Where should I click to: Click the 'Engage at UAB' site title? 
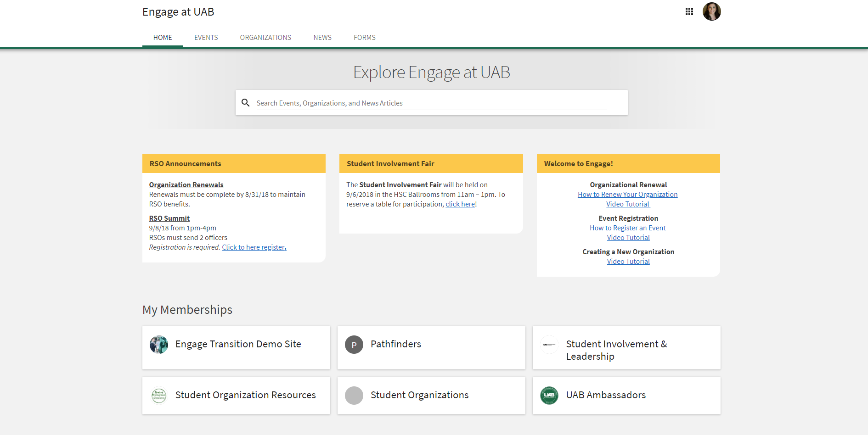tap(178, 12)
